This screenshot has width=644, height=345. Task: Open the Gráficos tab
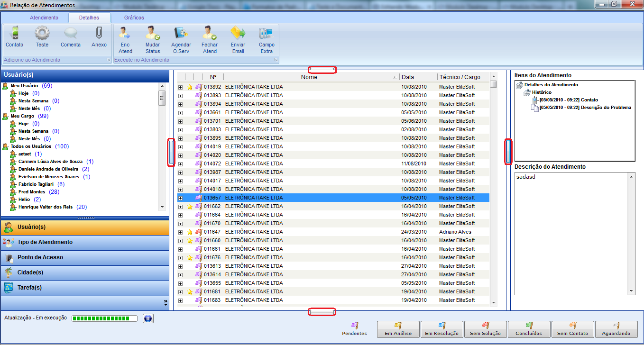coord(134,18)
